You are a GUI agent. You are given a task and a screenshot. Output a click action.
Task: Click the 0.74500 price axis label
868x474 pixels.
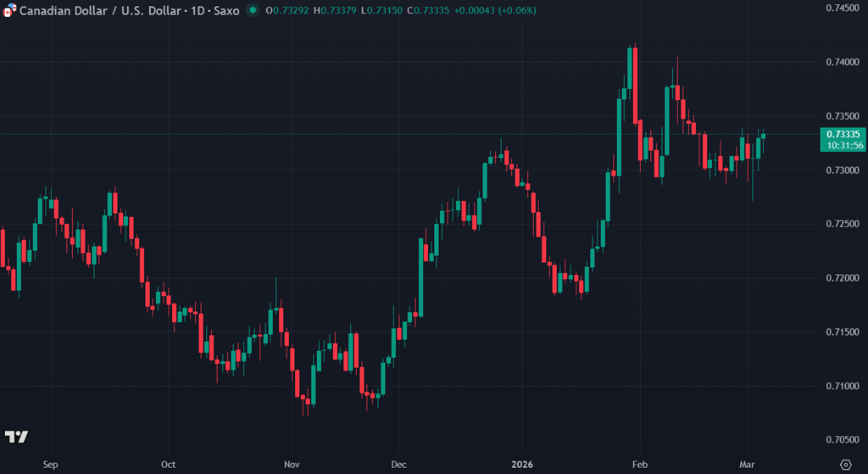pyautogui.click(x=843, y=8)
